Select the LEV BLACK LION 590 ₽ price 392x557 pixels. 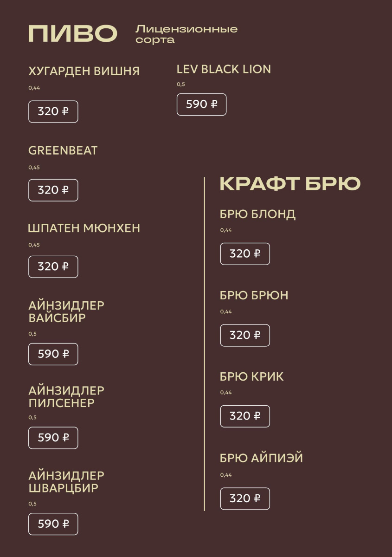(x=201, y=104)
